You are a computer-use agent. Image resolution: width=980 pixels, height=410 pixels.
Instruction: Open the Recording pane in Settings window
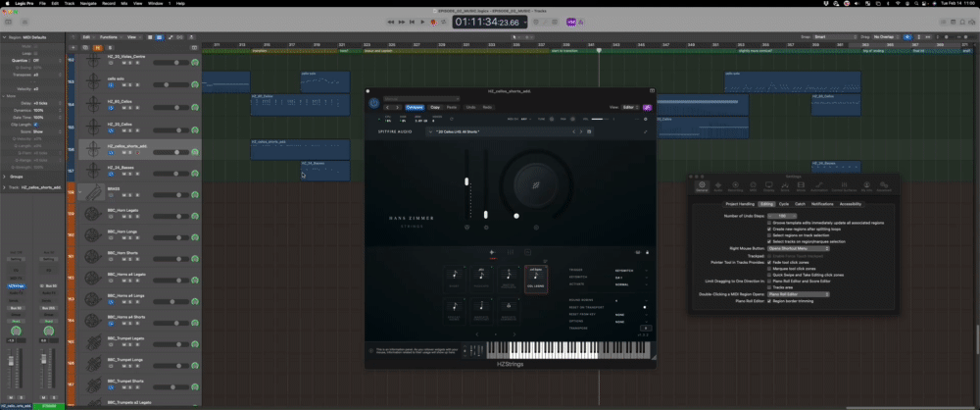735,186
